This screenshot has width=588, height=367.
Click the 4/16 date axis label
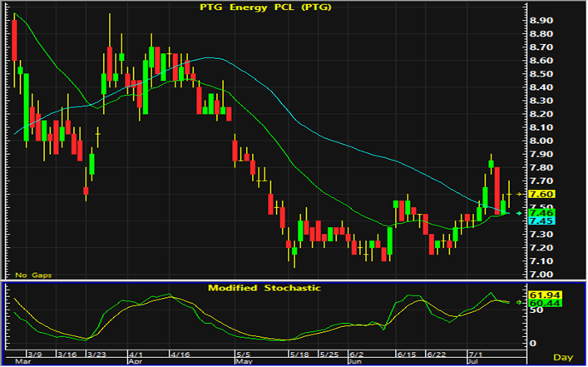point(180,355)
